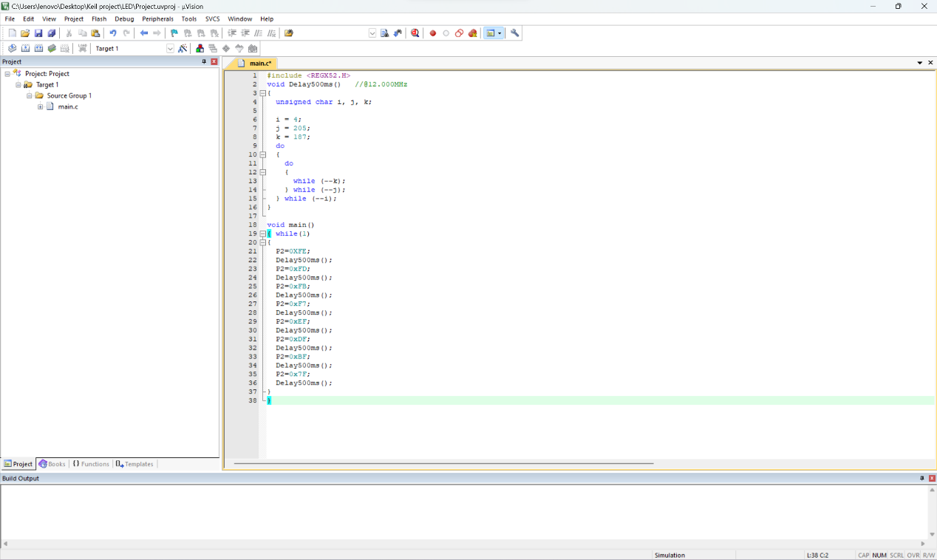This screenshot has width=937, height=560.
Task: Switch to the Functions tab
Action: 91,464
